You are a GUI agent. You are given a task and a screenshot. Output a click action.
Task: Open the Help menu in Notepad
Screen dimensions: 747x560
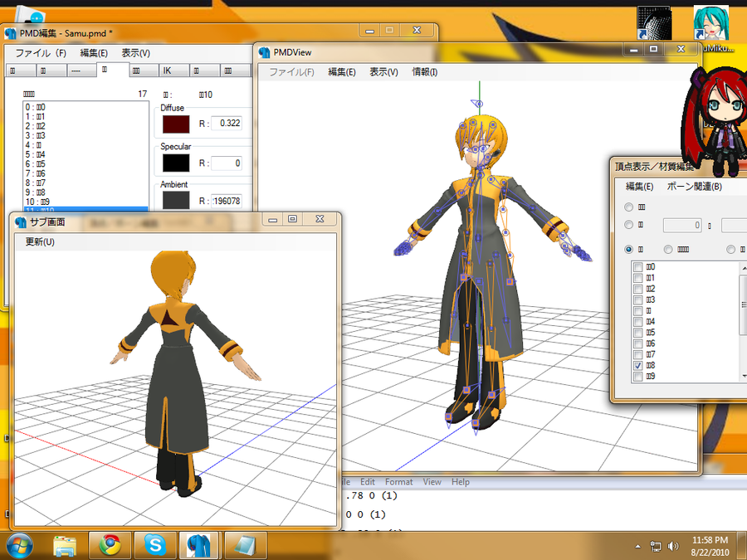coord(461,482)
